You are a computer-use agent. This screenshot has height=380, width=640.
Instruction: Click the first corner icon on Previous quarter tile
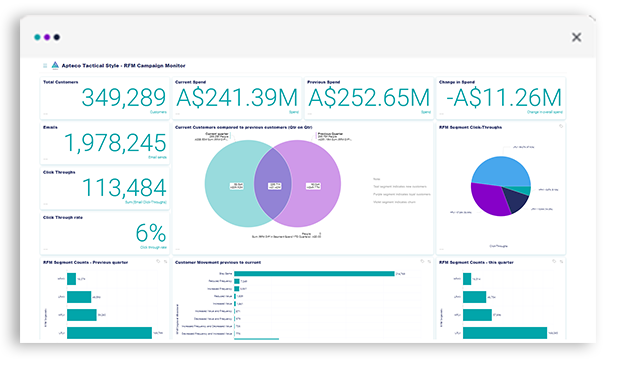click(x=158, y=262)
